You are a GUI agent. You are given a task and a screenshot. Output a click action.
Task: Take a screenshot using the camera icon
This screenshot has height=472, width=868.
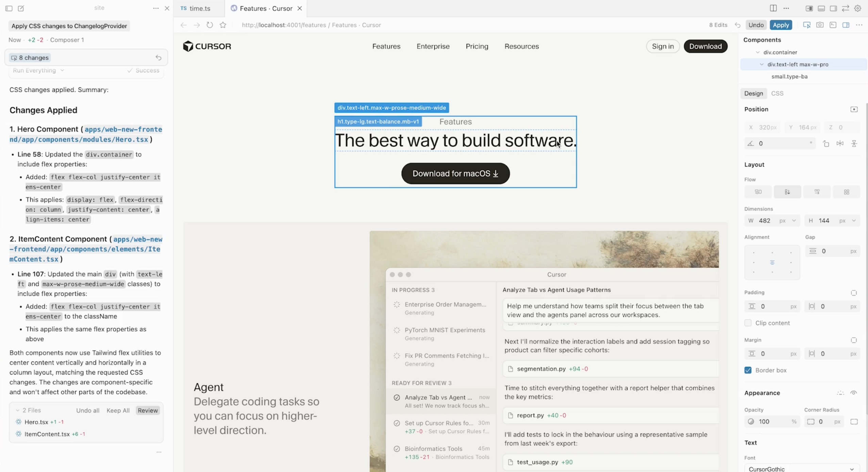tap(819, 25)
